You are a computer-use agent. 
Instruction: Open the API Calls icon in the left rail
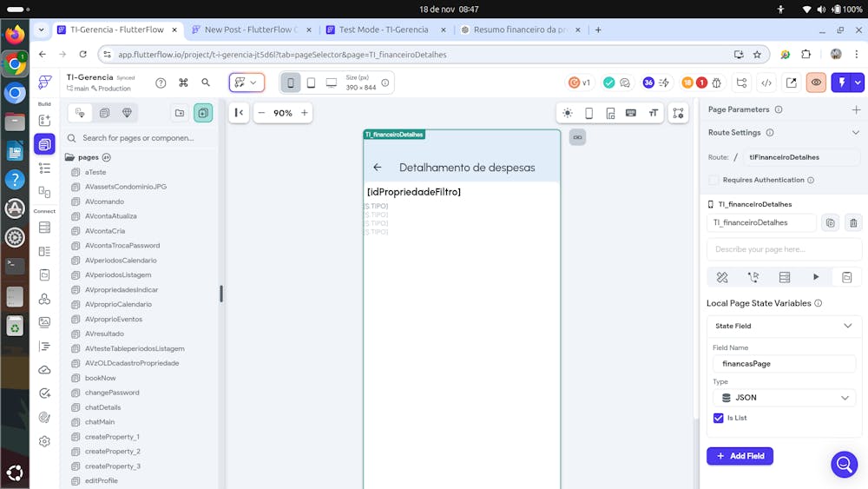coord(44,299)
